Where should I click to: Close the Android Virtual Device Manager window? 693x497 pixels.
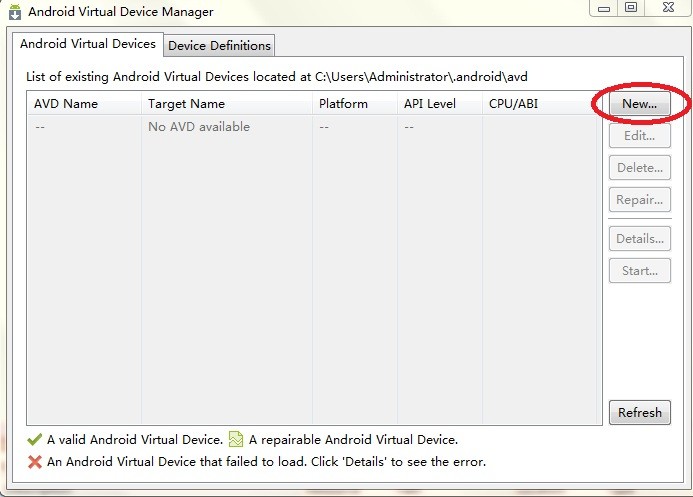tap(668, 8)
